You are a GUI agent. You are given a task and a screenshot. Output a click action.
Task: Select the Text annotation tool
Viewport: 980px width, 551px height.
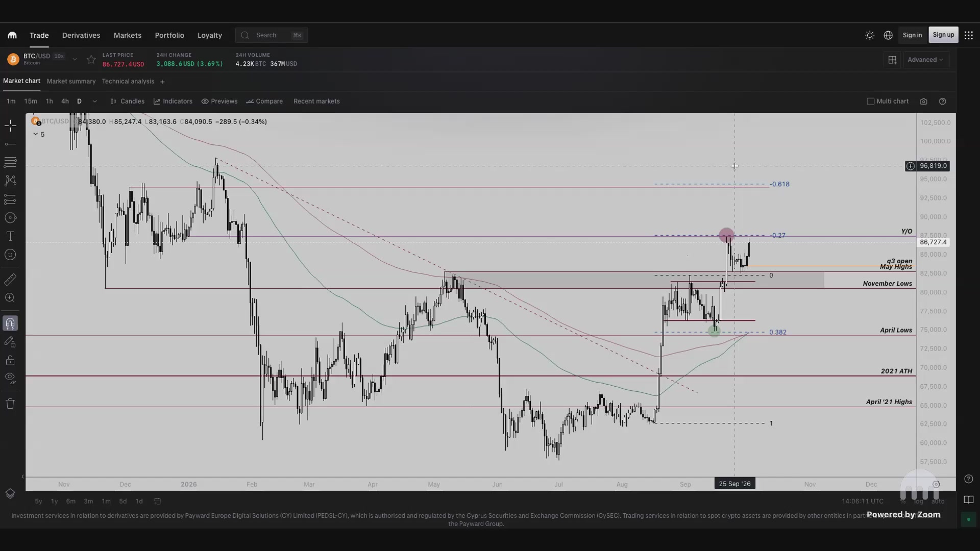pos(10,236)
